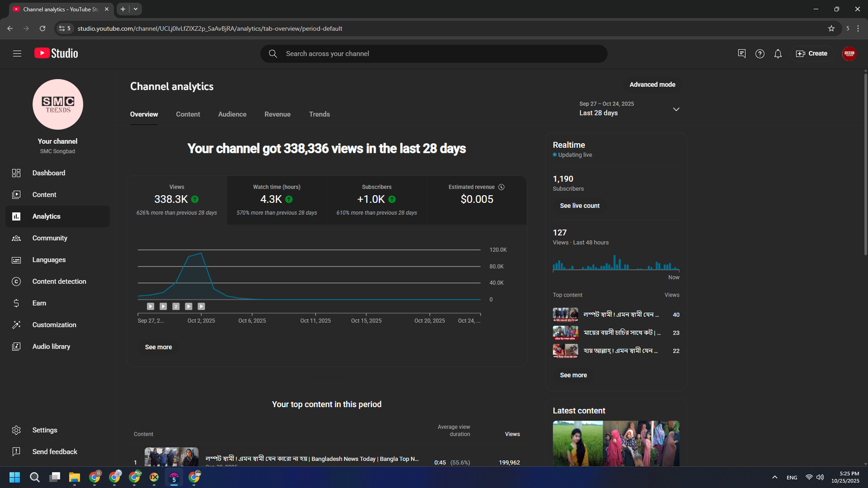Bookmark page with the star icon
This screenshot has width=868, height=488.
[x=831, y=28]
